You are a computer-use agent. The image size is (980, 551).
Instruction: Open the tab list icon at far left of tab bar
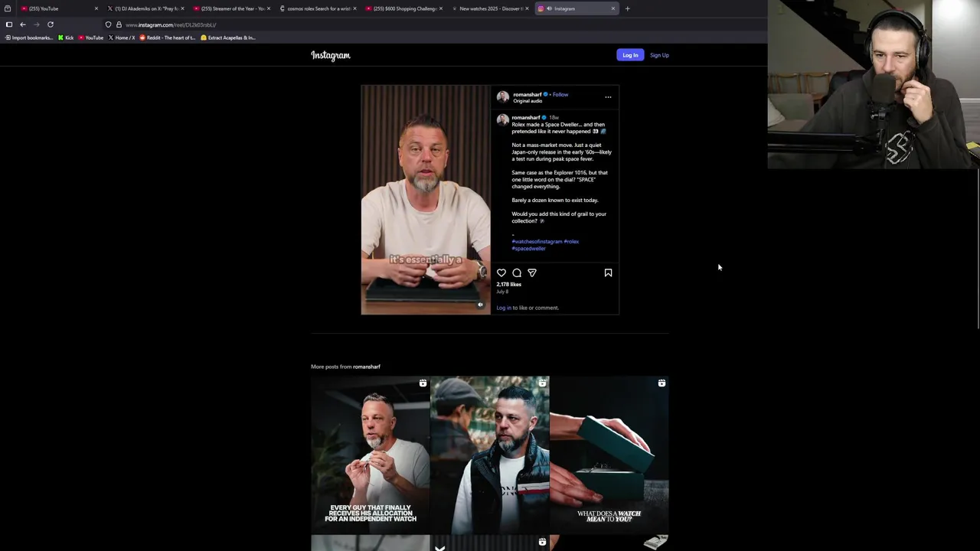[x=8, y=8]
